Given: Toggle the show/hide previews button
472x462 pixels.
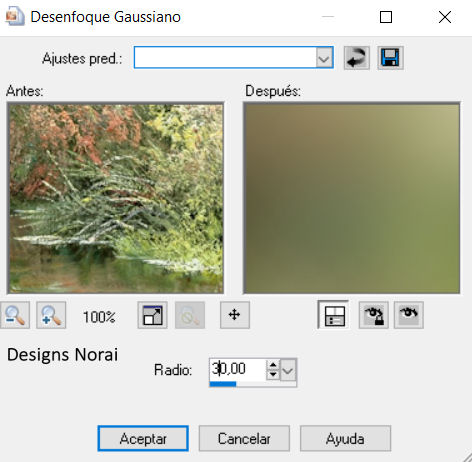Looking at the screenshot, I should click(333, 315).
